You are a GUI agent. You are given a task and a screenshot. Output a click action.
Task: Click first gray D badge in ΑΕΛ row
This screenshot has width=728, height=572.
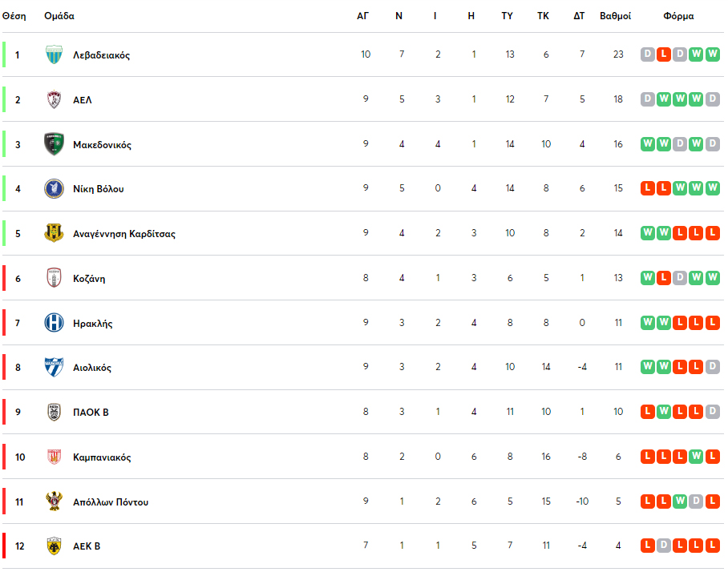click(648, 99)
